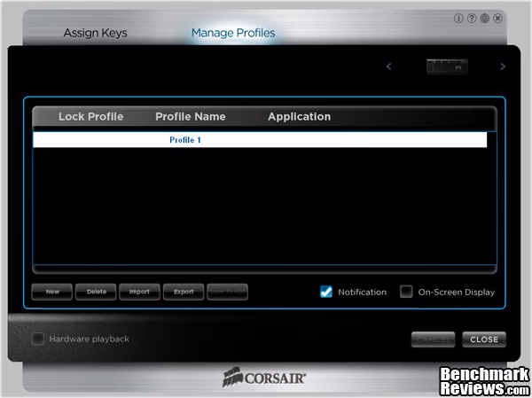This screenshot has height=398, width=532.
Task: Close the Corsair window with X icon
Action: coord(497,19)
